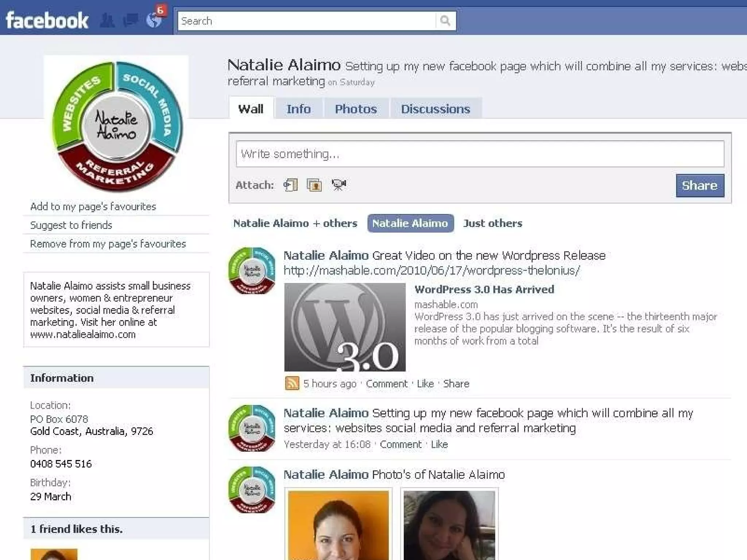
Task: Open Photo's of Natalie Alaimo album
Action: [438, 475]
